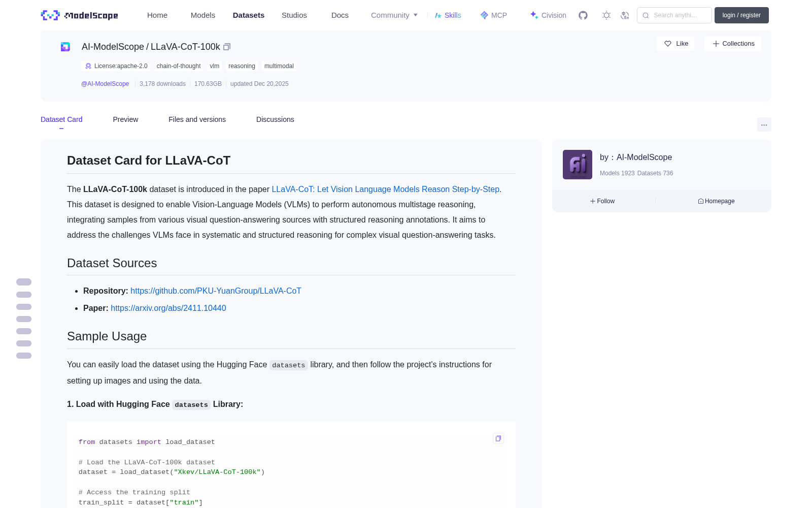Open the LLaVA-CoT paper title link

(386, 189)
